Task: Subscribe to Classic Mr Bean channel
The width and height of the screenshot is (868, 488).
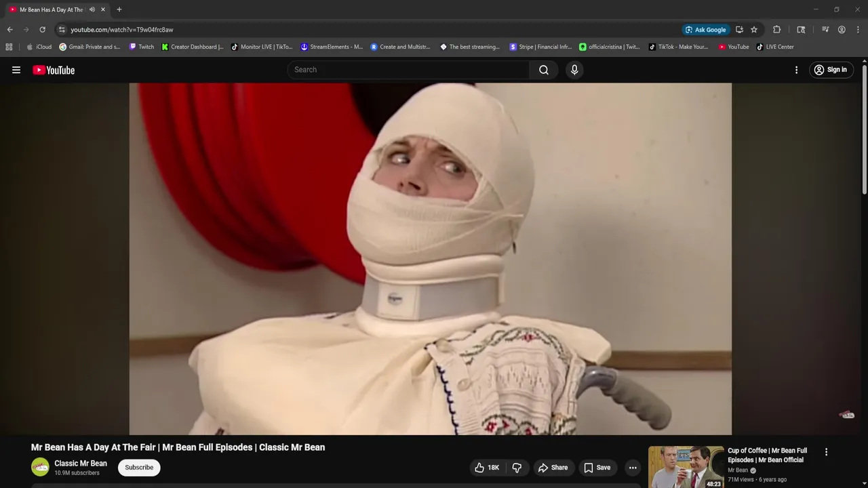Action: [139, 468]
